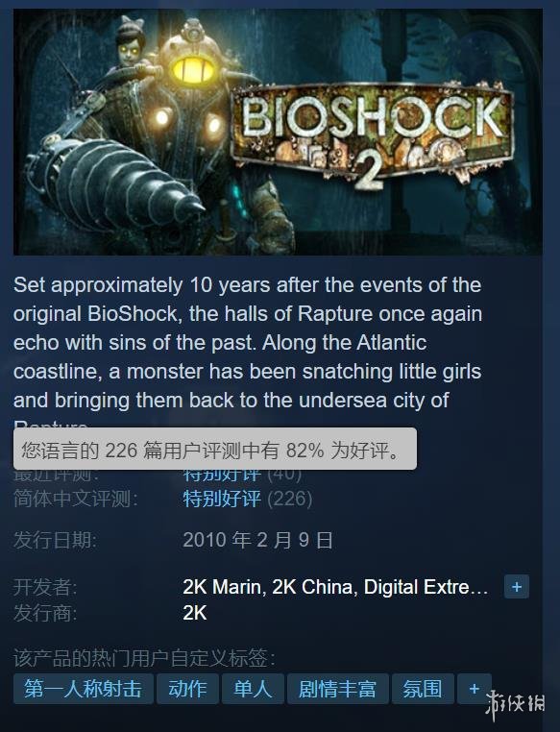Click the 最近评测 review rating link
560x732 pixels.
pos(222,476)
